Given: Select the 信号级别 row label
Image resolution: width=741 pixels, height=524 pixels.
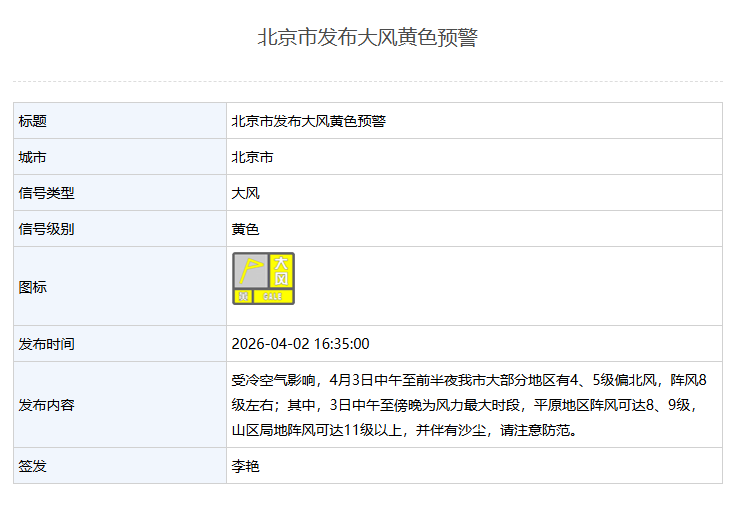Looking at the screenshot, I should pos(46,229).
